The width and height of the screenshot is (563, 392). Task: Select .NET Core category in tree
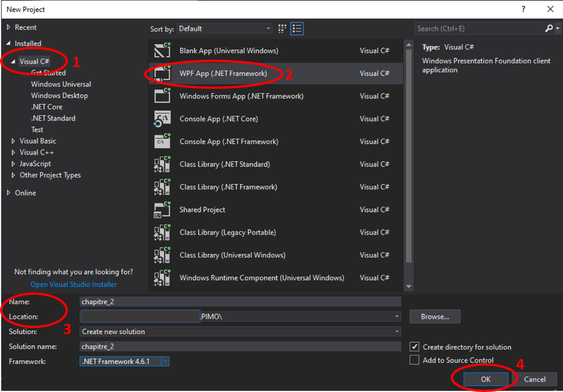tap(46, 107)
